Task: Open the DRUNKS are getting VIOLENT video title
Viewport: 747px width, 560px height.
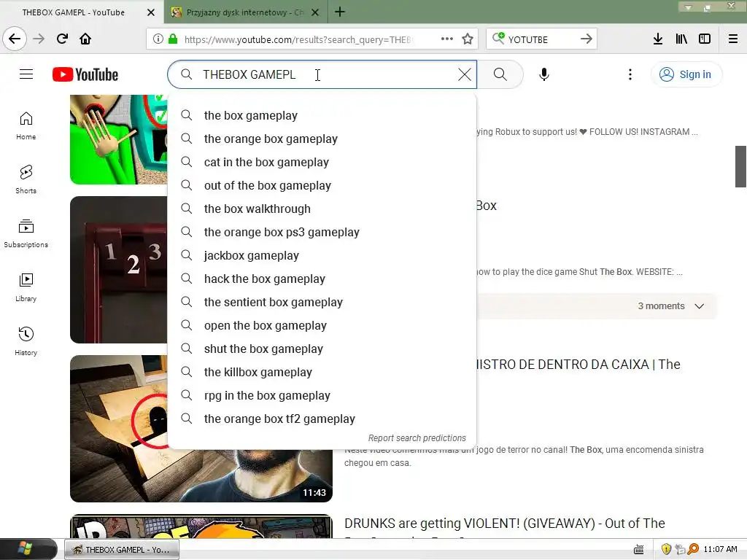Action: [x=505, y=524]
